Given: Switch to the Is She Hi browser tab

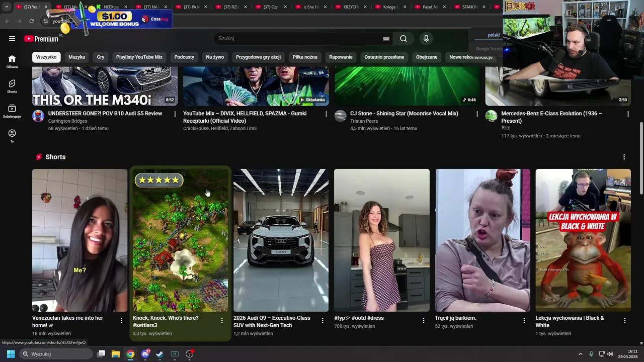Looking at the screenshot, I should (x=311, y=7).
